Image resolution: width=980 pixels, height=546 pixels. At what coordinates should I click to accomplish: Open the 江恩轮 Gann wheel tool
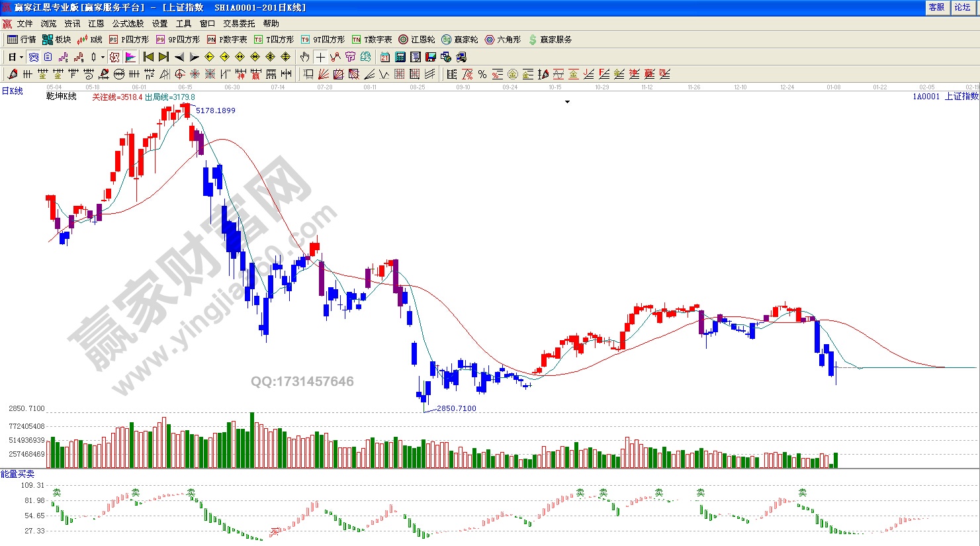(x=416, y=40)
